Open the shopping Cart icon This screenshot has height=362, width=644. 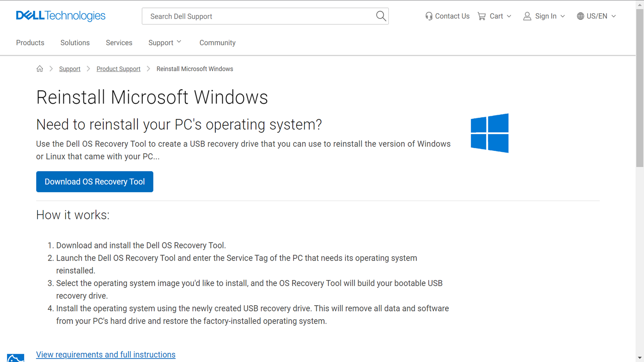click(482, 16)
